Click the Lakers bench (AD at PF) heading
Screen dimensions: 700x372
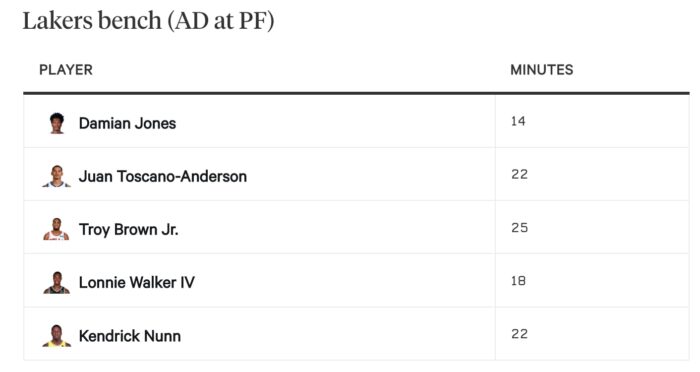click(x=148, y=21)
